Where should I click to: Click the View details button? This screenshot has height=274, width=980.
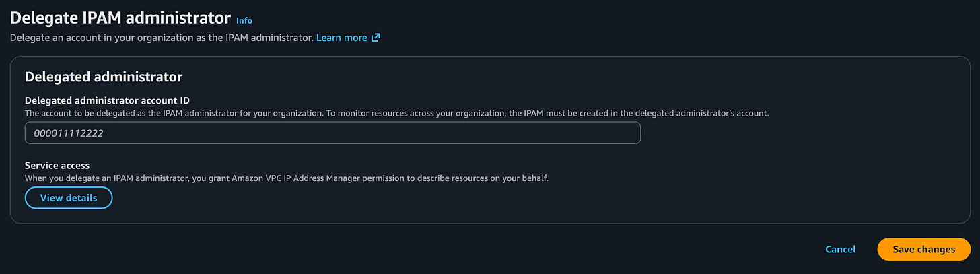(x=69, y=198)
